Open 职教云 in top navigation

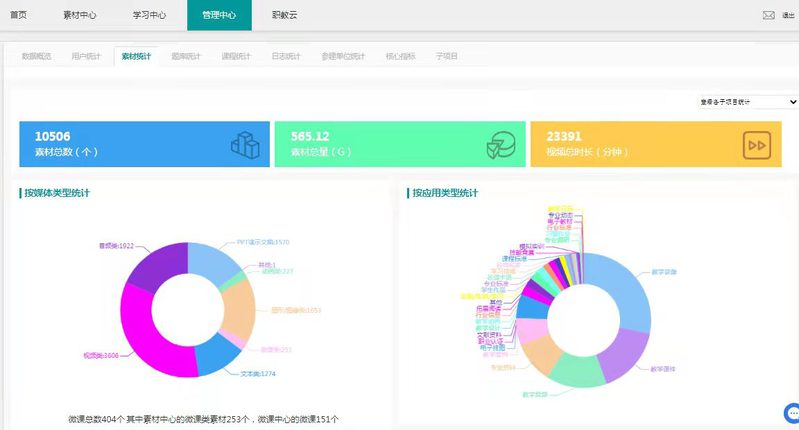(285, 15)
